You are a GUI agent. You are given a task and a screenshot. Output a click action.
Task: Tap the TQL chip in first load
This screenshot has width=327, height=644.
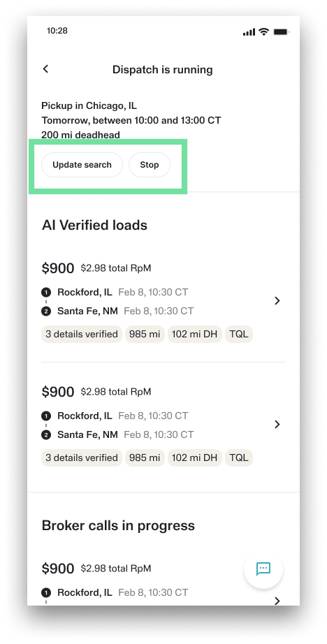(x=239, y=335)
